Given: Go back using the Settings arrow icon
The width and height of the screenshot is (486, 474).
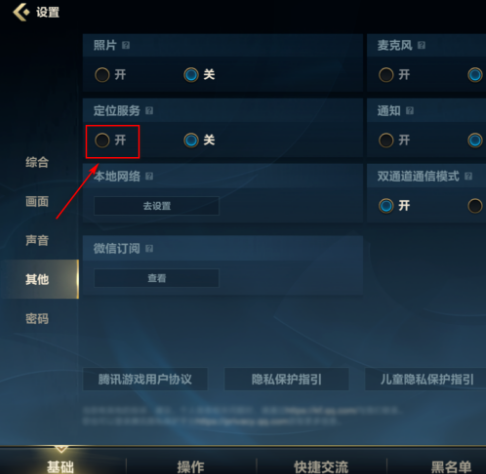Looking at the screenshot, I should tap(21, 12).
